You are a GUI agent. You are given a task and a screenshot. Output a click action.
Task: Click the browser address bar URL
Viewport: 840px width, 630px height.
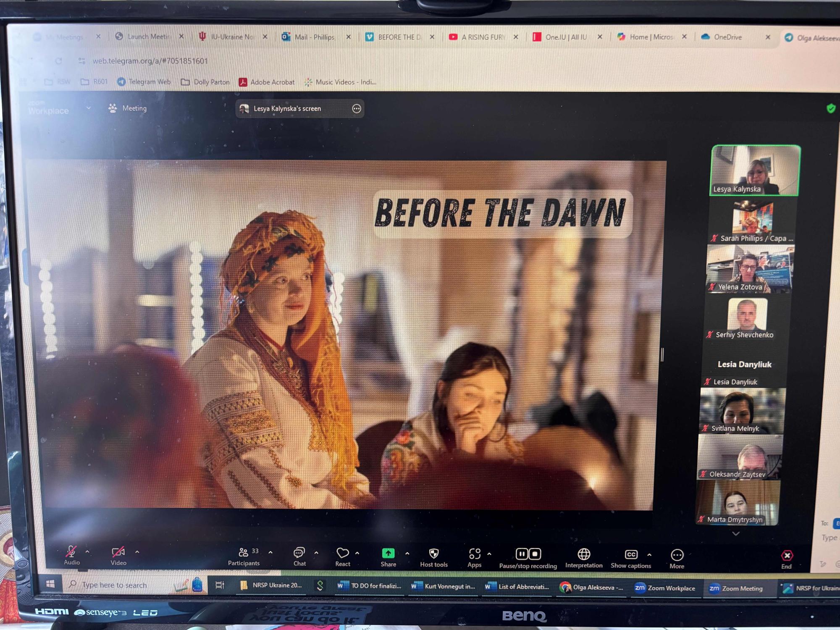[150, 61]
